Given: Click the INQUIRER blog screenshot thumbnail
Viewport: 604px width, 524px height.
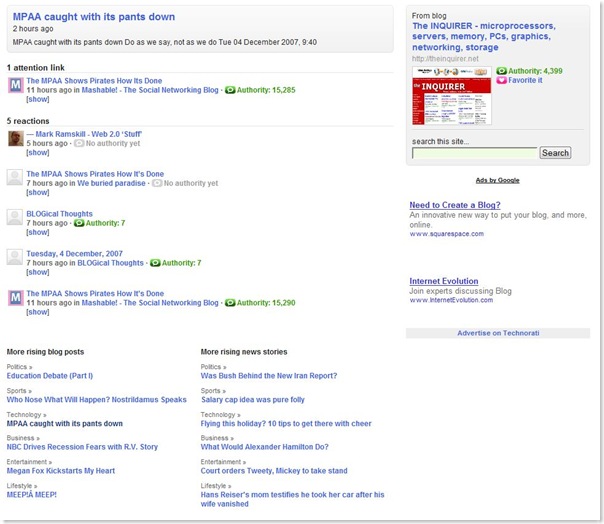Looking at the screenshot, I should point(451,96).
